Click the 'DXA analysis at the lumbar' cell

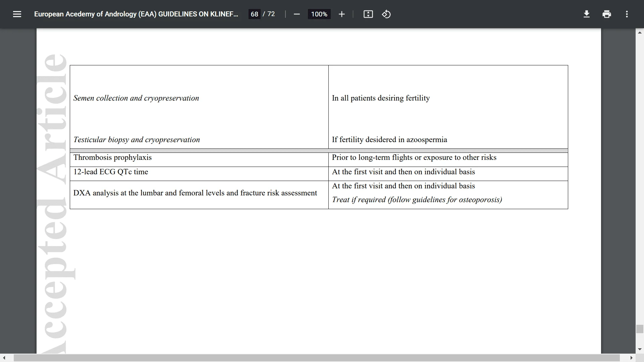(x=199, y=195)
